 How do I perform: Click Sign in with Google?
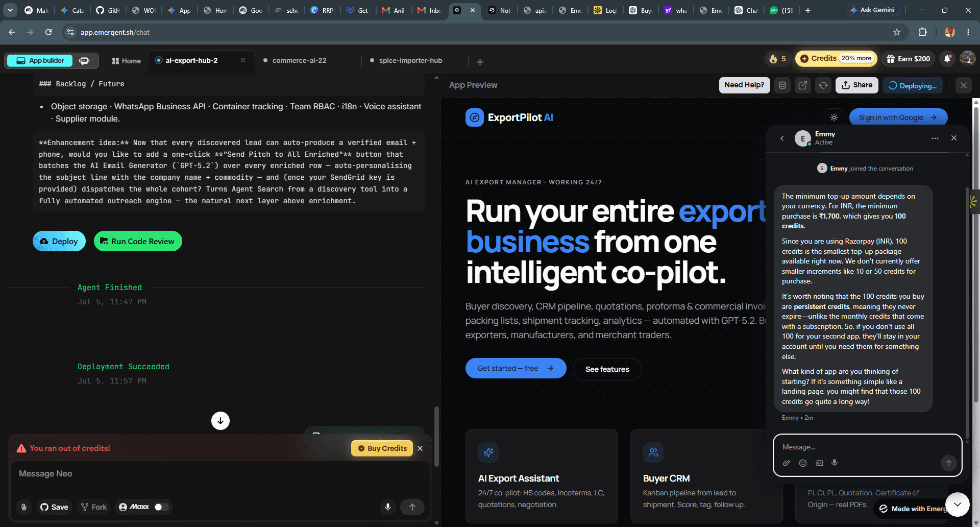pos(898,117)
